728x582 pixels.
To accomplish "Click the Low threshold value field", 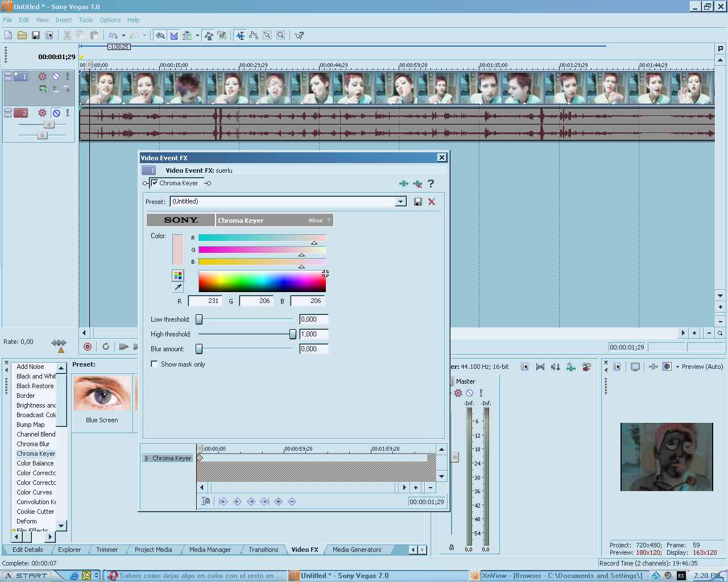I will click(x=314, y=319).
